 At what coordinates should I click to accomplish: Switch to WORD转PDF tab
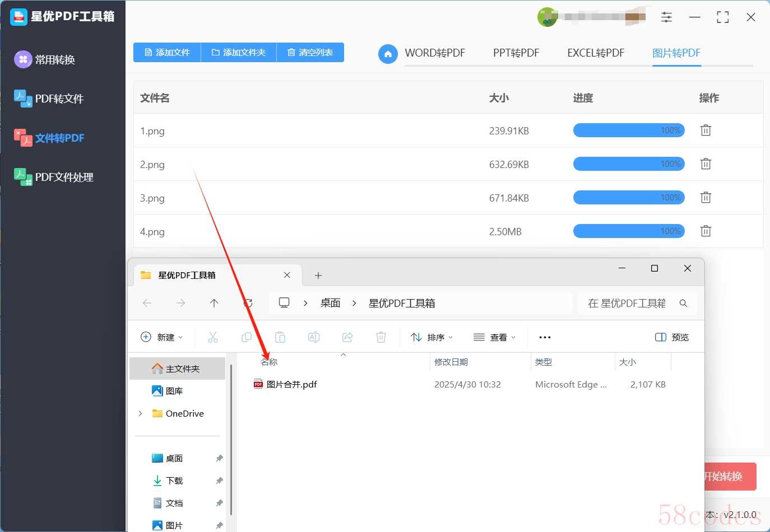click(x=435, y=53)
